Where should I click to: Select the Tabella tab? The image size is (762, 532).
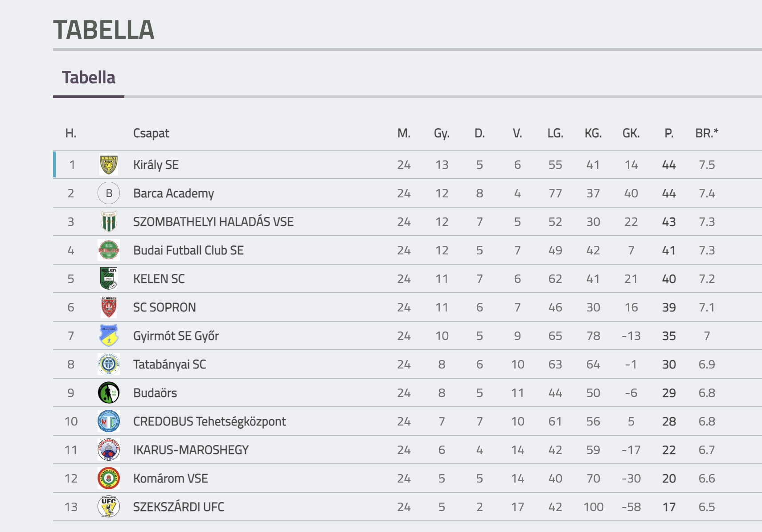(x=89, y=78)
